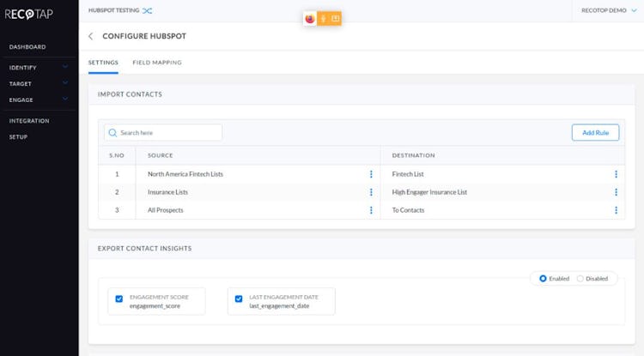Image resolution: width=644 pixels, height=356 pixels.
Task: Expand the Target sidebar section
Action: tap(65, 83)
